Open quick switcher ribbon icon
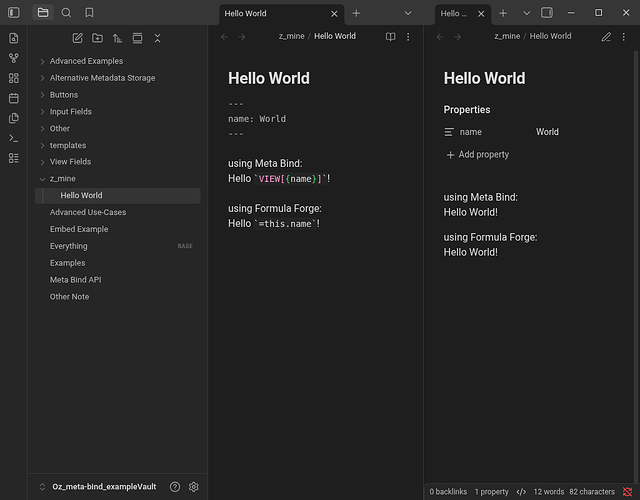640x500 pixels. (x=13, y=38)
